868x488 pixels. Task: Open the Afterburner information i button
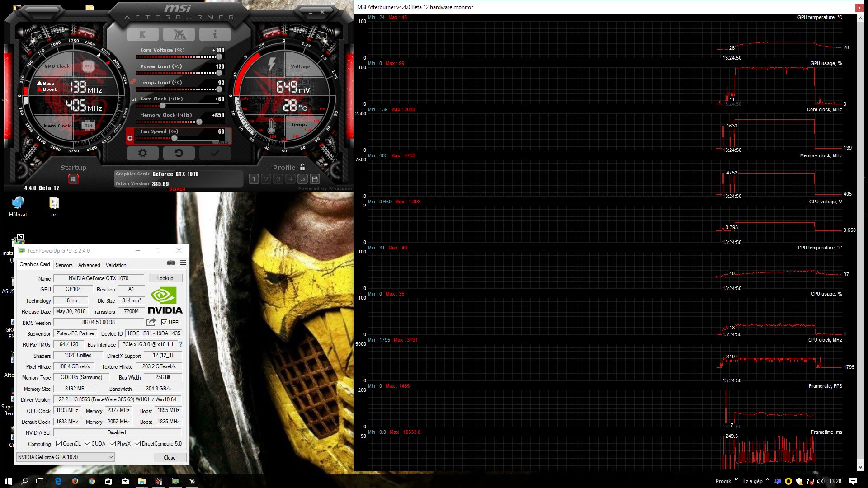pos(215,34)
